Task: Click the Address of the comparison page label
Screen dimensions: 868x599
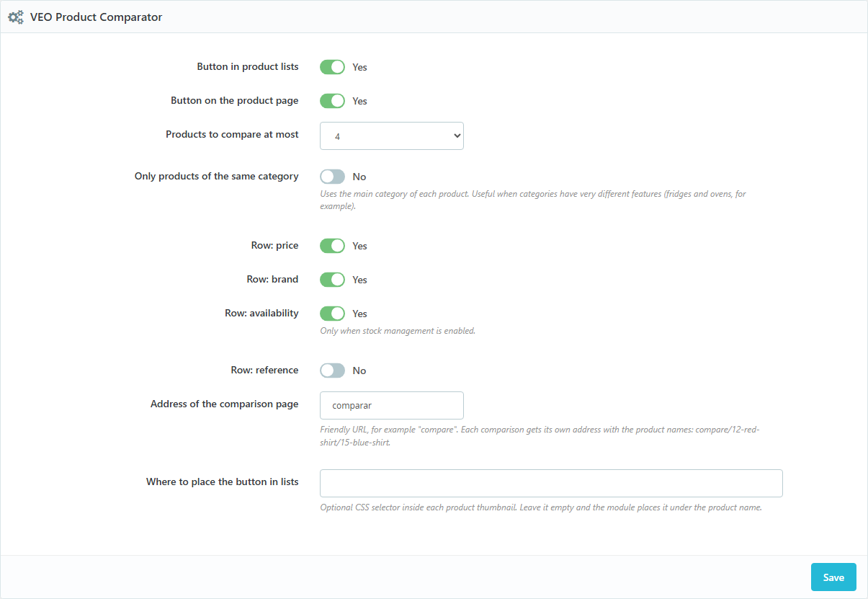Action: 225,404
